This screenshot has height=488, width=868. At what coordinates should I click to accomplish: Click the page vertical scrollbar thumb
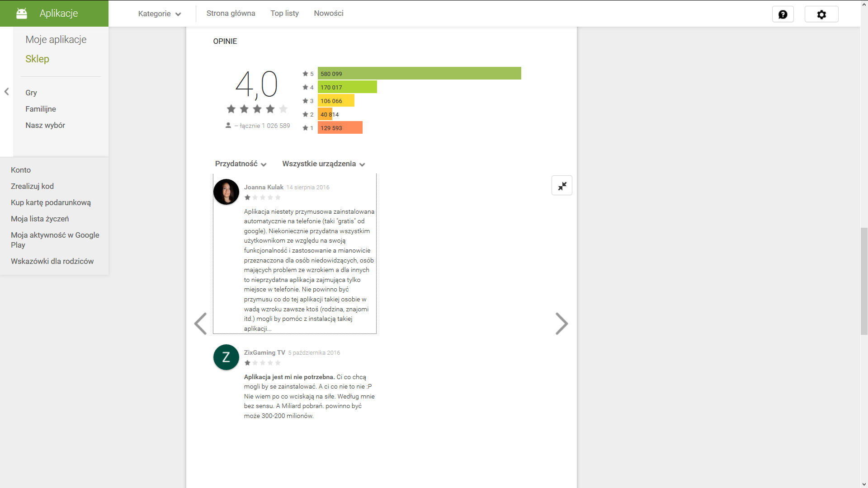point(864,280)
